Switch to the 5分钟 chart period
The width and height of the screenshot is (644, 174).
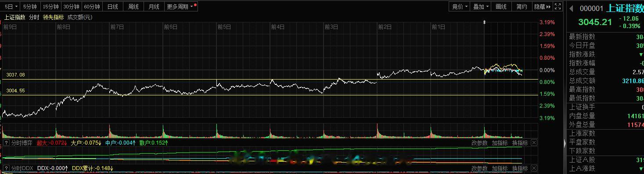point(30,7)
